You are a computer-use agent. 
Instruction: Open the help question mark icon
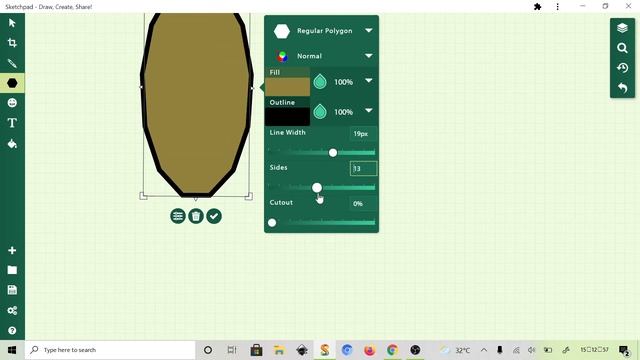point(12,330)
